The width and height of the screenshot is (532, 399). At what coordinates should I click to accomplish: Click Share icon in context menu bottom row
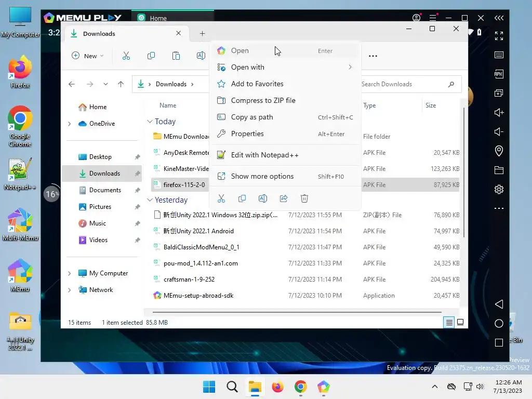(x=284, y=198)
